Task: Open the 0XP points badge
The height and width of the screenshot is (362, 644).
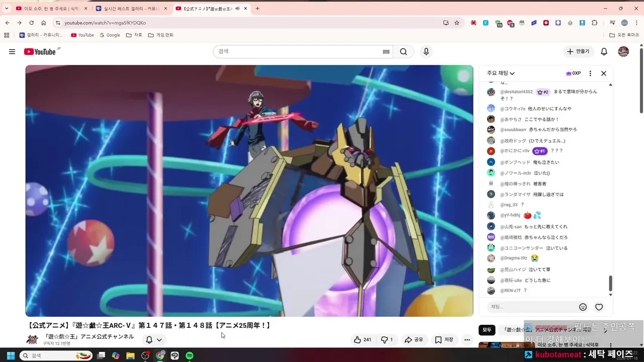Action: click(x=574, y=73)
